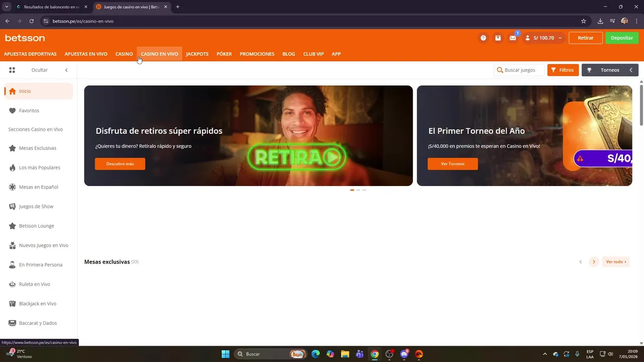The width and height of the screenshot is (644, 362).
Task: Open Apuestas en Vivo menu
Action: 86,54
